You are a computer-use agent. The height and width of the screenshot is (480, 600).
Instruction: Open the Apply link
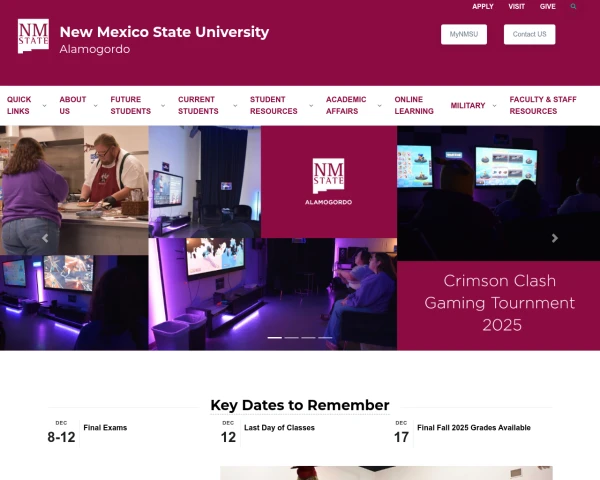click(483, 7)
